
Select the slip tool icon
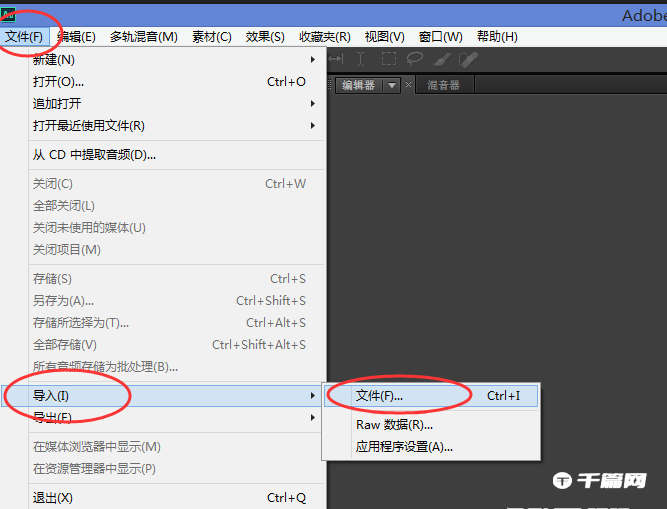coord(336,59)
